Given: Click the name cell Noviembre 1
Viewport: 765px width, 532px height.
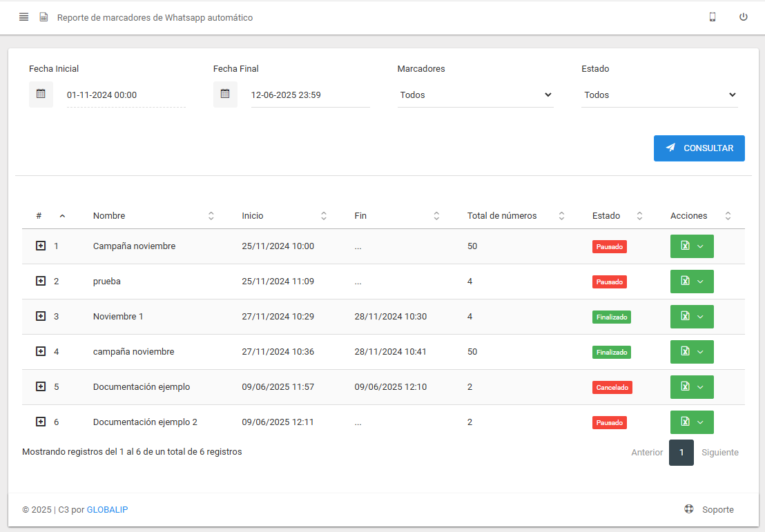Looking at the screenshot, I should pos(118,317).
